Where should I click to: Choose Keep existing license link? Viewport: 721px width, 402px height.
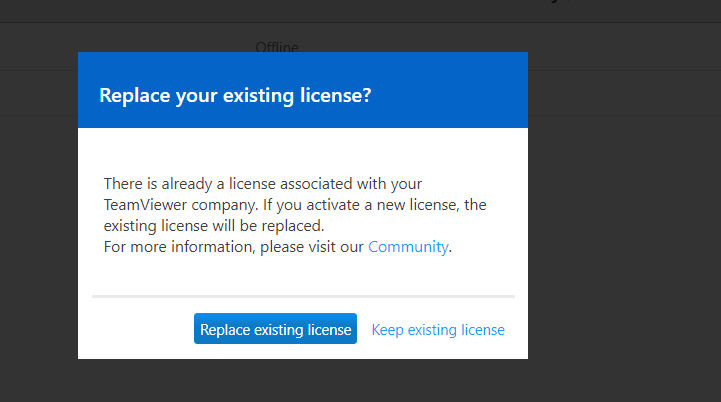click(438, 330)
